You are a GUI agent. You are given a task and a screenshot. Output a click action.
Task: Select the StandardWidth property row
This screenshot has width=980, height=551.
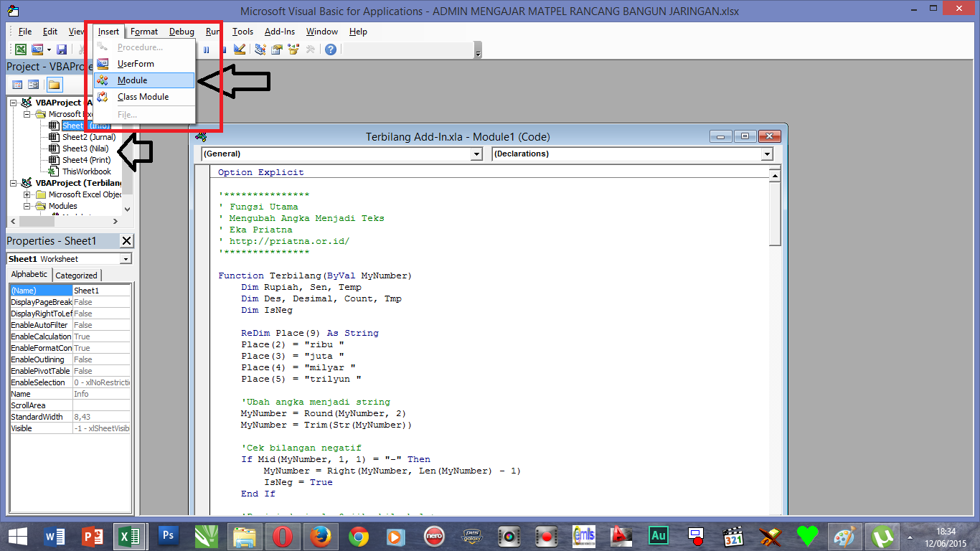70,417
